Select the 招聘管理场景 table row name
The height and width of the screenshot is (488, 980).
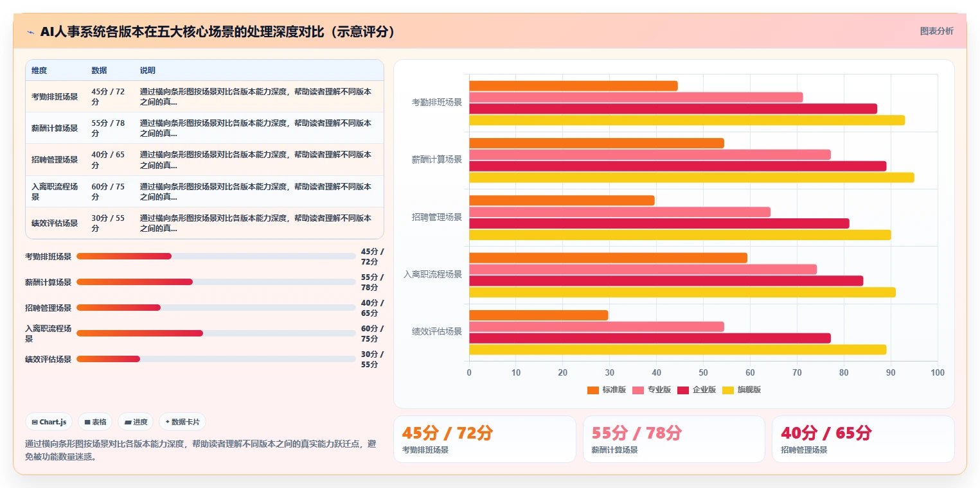pyautogui.click(x=55, y=160)
